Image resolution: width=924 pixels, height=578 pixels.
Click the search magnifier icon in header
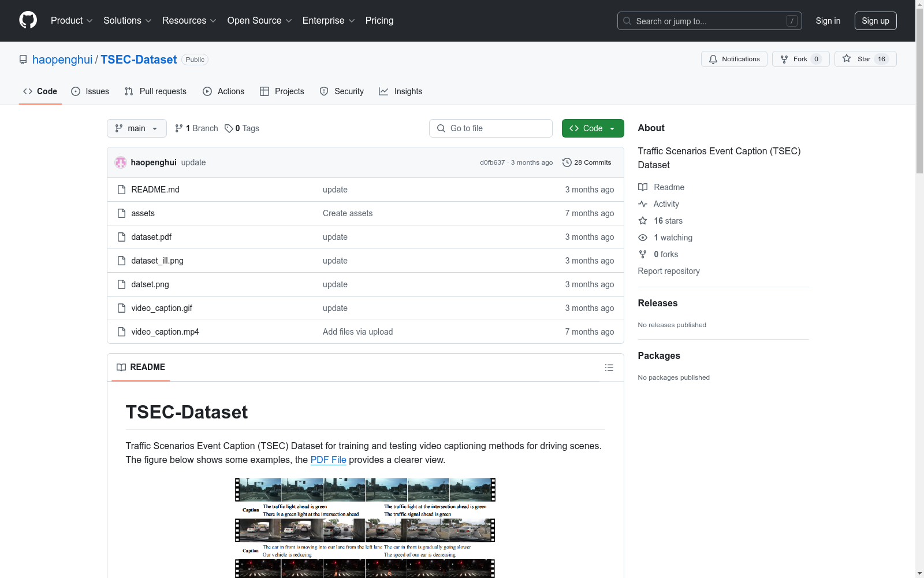pyautogui.click(x=627, y=21)
